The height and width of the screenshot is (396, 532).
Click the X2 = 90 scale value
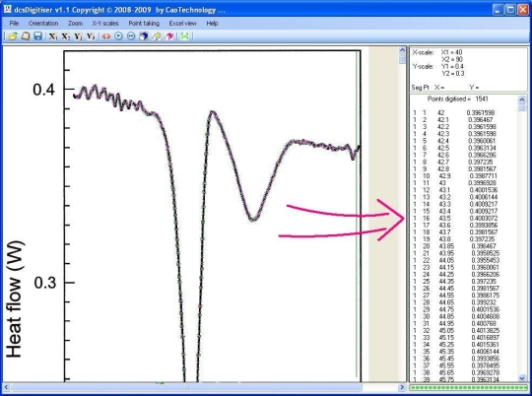(452, 59)
